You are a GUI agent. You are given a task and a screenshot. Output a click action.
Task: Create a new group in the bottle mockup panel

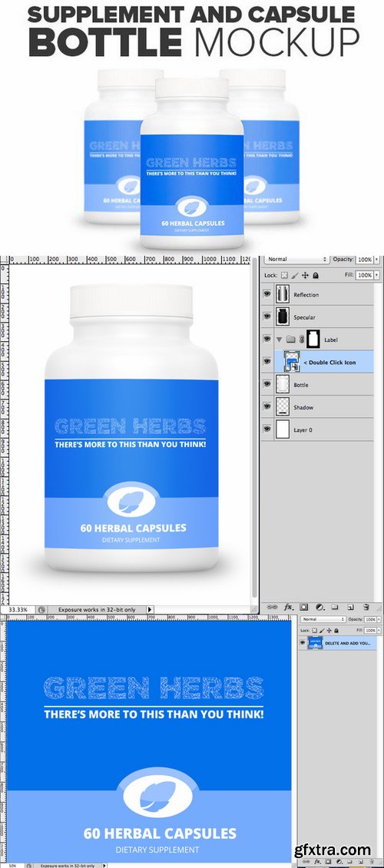[x=335, y=608]
